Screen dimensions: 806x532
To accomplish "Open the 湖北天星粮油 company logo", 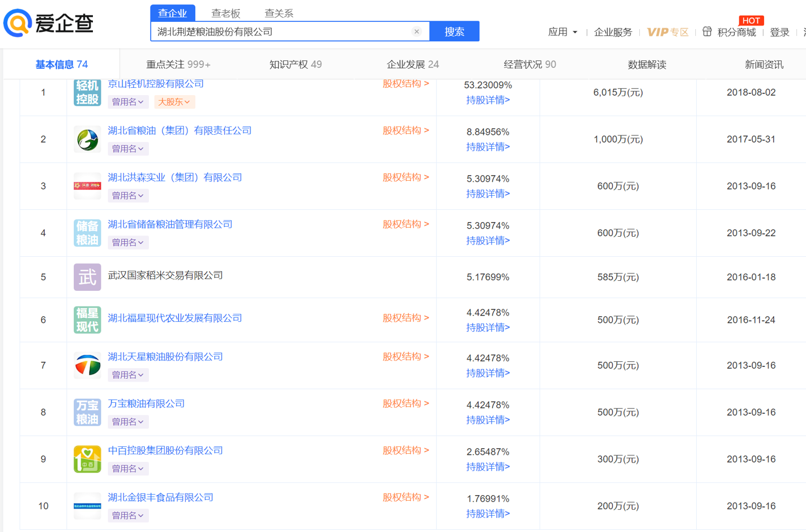I will pos(87,365).
